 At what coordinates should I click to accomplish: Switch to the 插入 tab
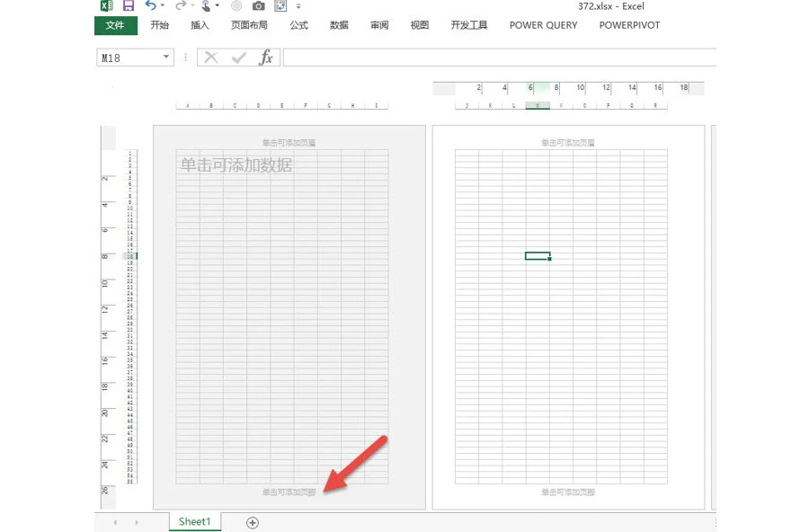200,25
